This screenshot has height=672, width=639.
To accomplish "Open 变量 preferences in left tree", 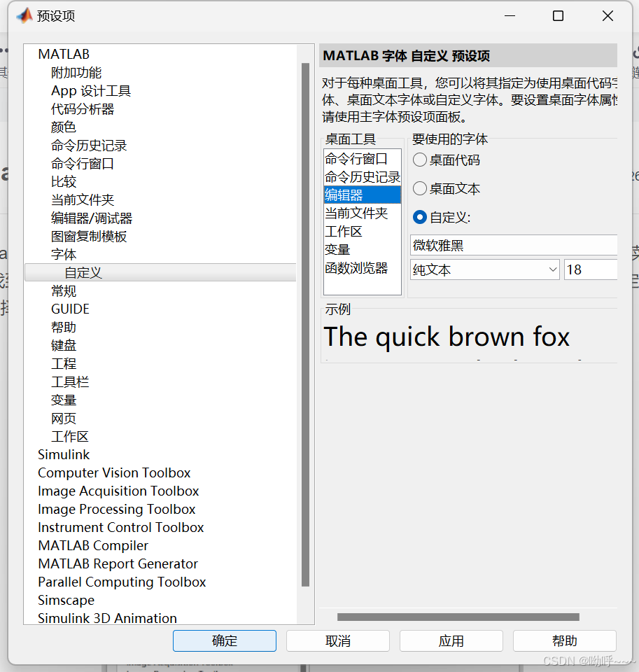I will tap(64, 400).
